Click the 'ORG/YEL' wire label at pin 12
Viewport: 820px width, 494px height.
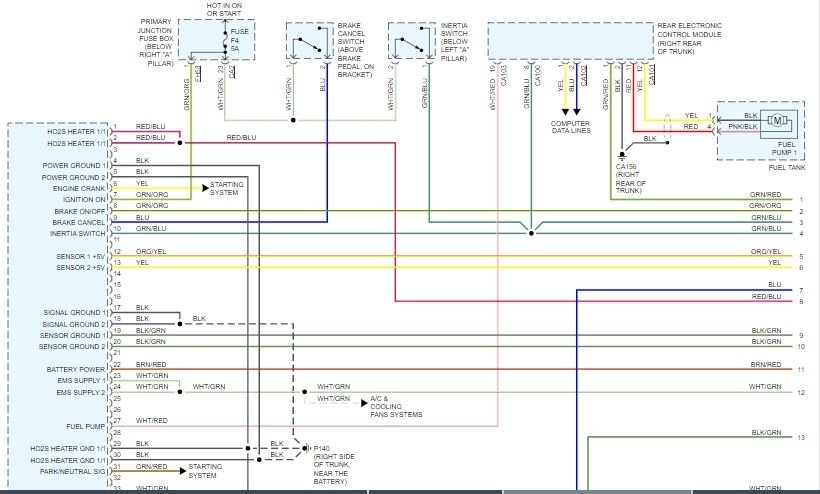click(x=151, y=251)
